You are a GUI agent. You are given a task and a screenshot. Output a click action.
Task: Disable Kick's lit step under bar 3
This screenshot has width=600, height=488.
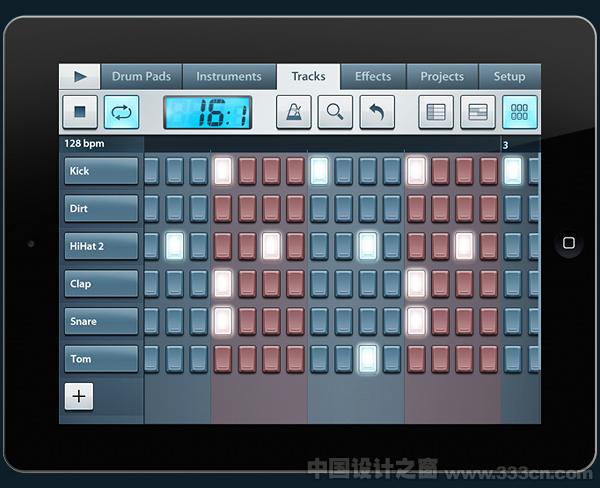point(512,171)
